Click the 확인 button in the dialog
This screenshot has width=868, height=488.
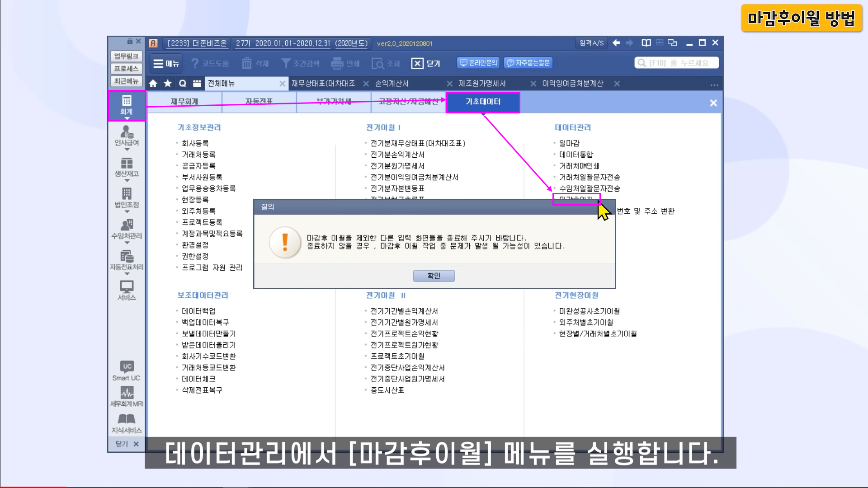pyautogui.click(x=434, y=276)
